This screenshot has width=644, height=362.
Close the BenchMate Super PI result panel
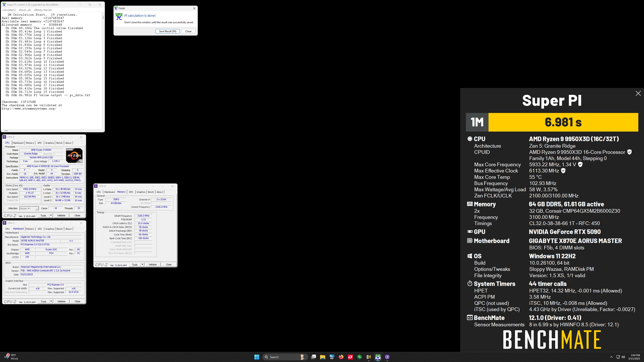[638, 94]
